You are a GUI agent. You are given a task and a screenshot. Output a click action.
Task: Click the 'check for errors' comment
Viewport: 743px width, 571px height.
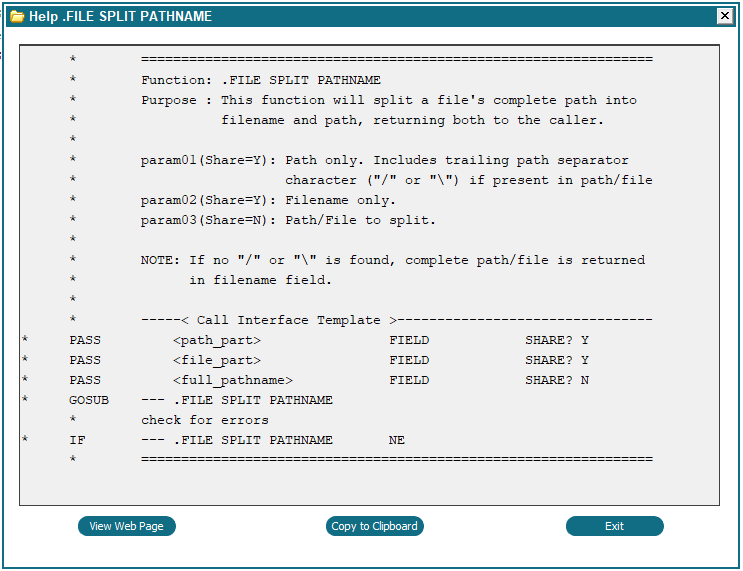[x=205, y=420]
